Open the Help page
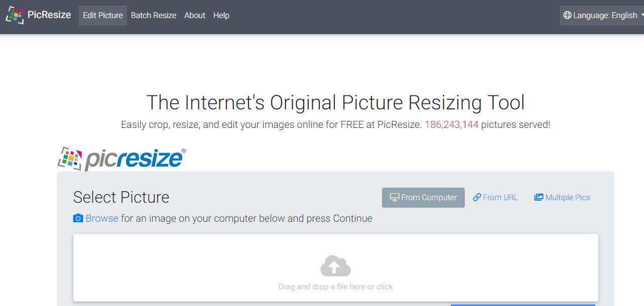 [221, 16]
